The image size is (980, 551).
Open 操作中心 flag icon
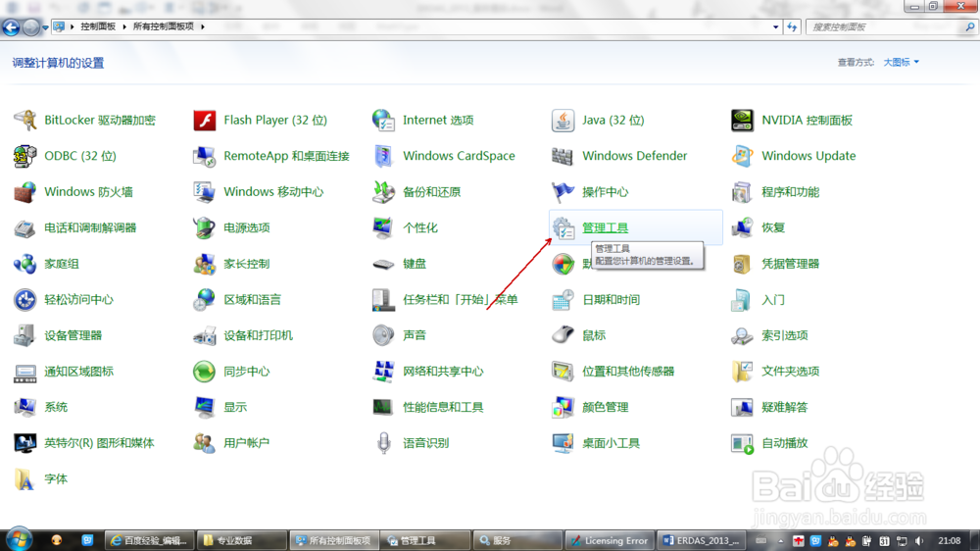563,192
